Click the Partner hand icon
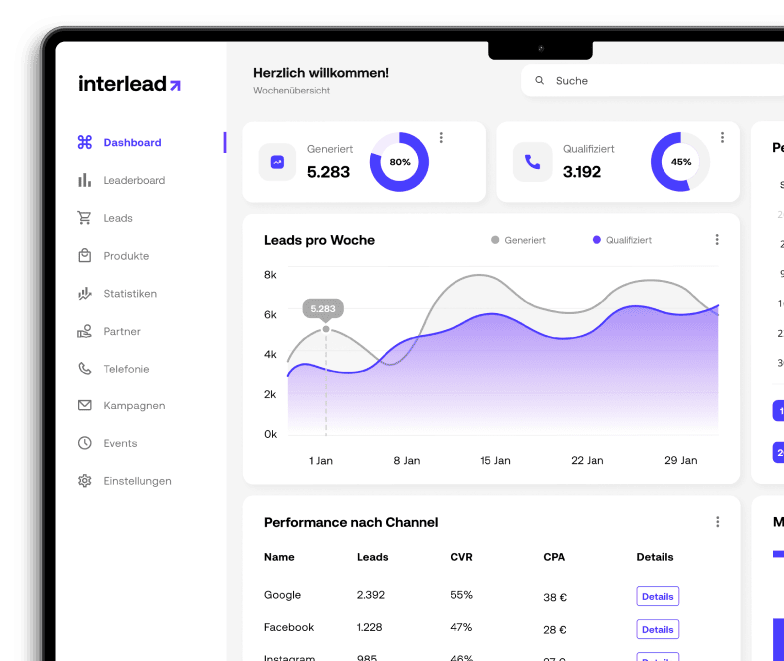Screen dimensions: 784x661 [84, 331]
